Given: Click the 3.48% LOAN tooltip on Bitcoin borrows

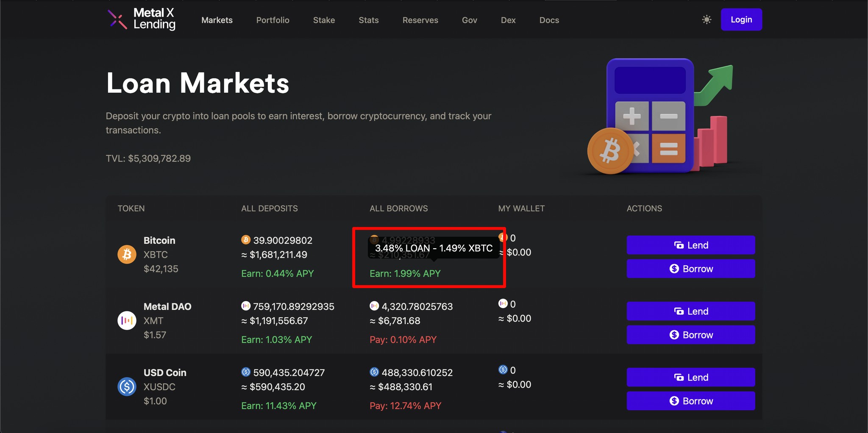Looking at the screenshot, I should (x=433, y=248).
